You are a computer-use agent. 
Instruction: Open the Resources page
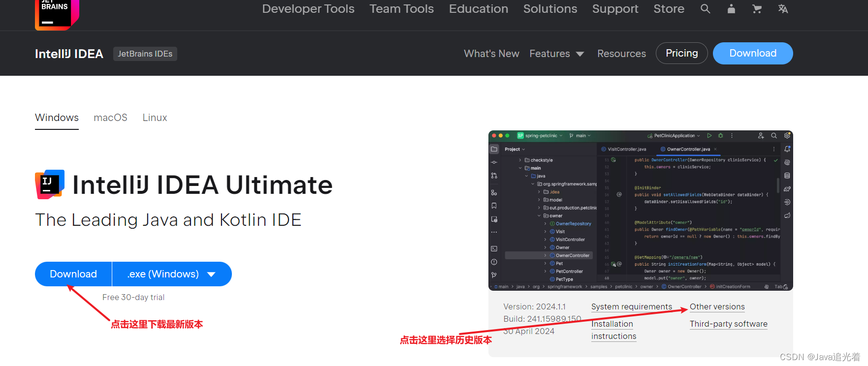pyautogui.click(x=621, y=54)
